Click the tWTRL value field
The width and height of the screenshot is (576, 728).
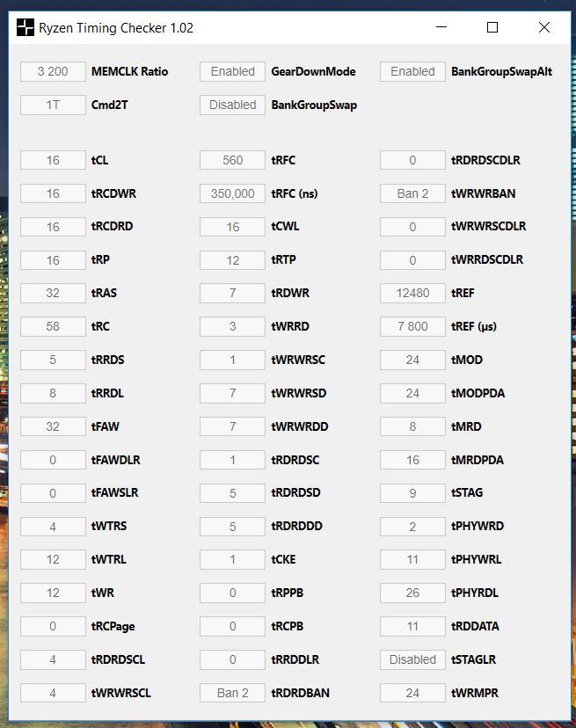(53, 559)
